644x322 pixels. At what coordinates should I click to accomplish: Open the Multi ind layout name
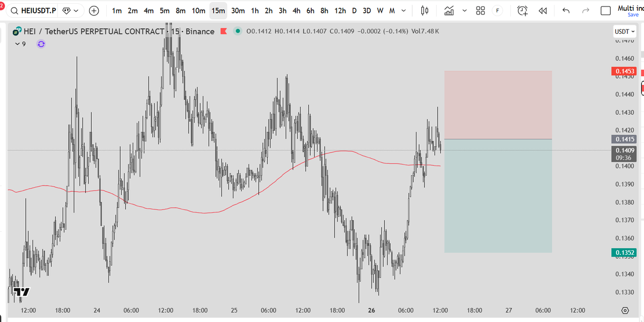click(631, 8)
